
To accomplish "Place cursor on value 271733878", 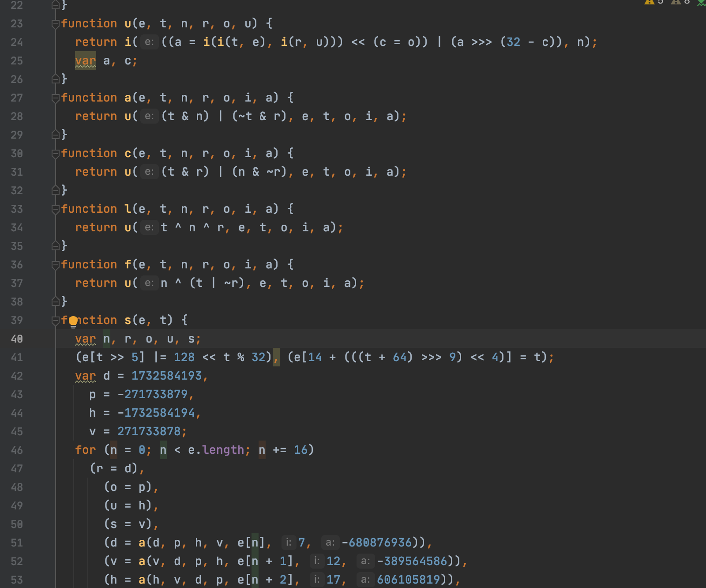I will coord(149,431).
